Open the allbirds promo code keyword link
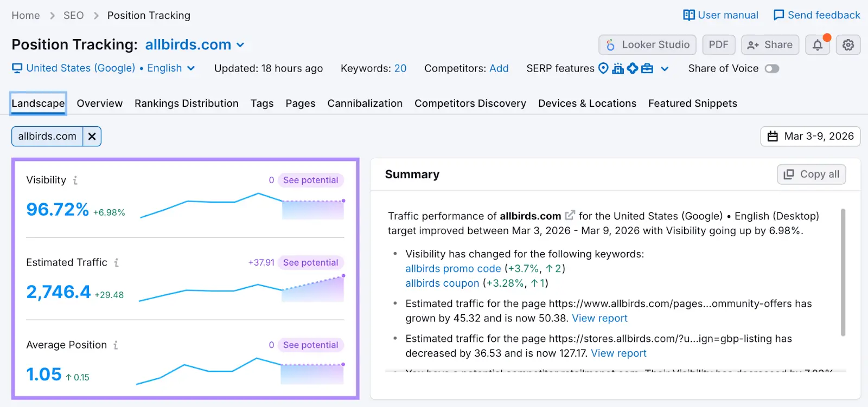The height and width of the screenshot is (407, 868). [x=453, y=268]
